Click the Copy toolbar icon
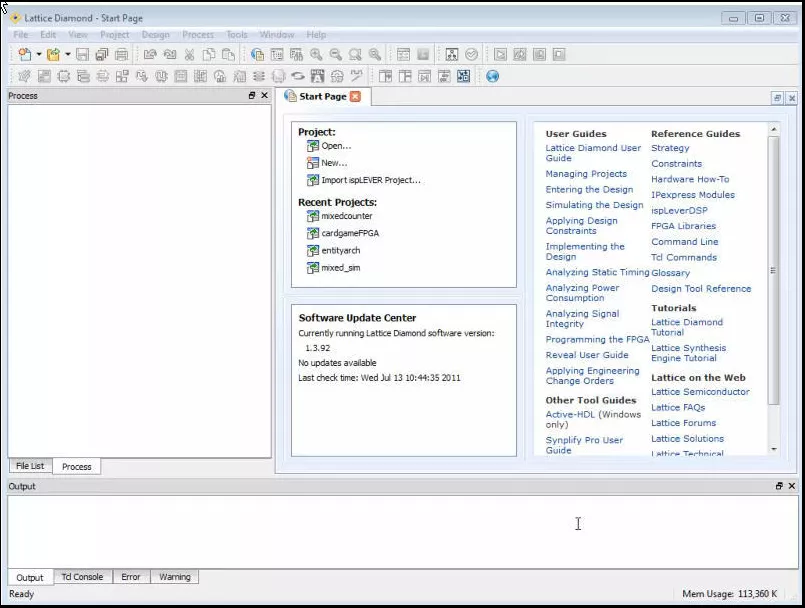The height and width of the screenshot is (608, 805). coord(209,54)
